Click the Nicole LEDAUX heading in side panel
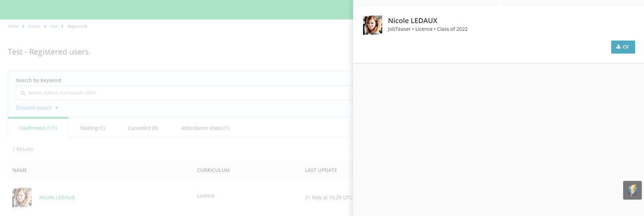This screenshot has width=644, height=216. point(413,20)
